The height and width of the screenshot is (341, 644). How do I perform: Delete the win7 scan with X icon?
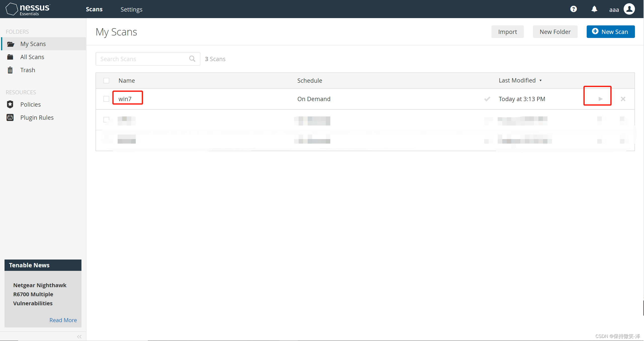click(x=623, y=99)
